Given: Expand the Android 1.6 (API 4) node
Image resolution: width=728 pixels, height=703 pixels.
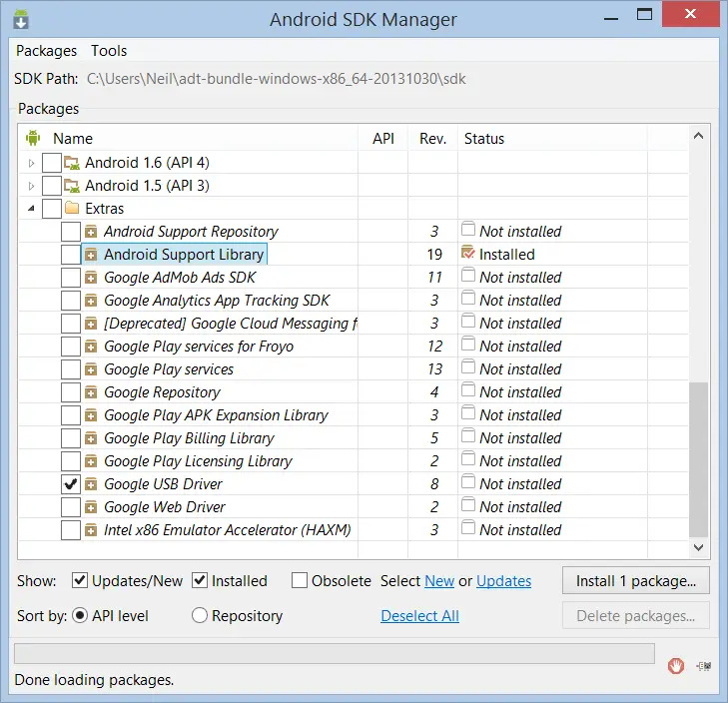Looking at the screenshot, I should 32,163.
